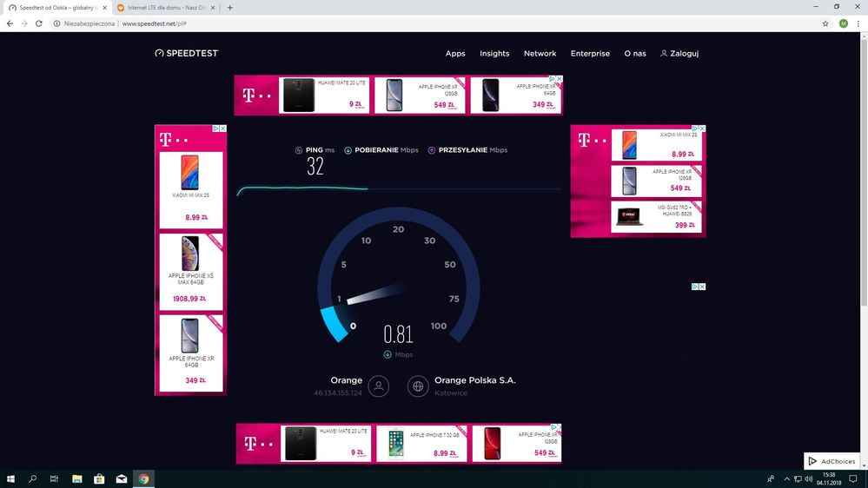The image size is (868, 488).
Task: Click the Orange ISP user icon
Action: click(x=378, y=386)
